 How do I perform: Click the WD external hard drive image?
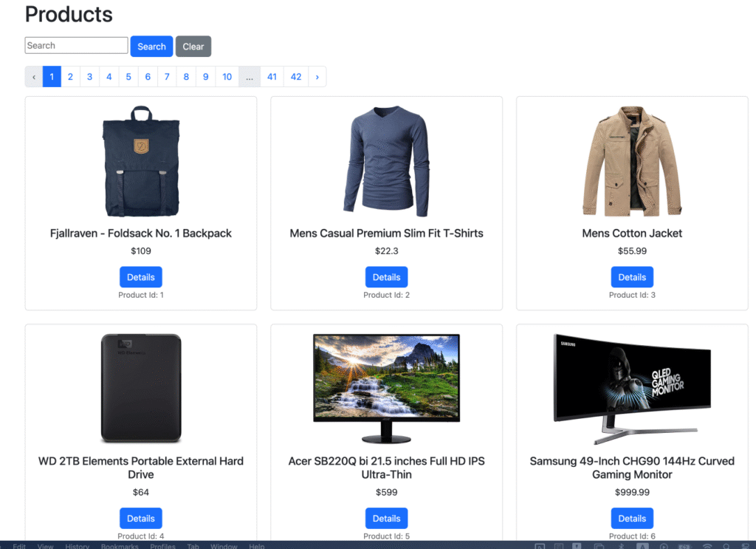point(141,389)
